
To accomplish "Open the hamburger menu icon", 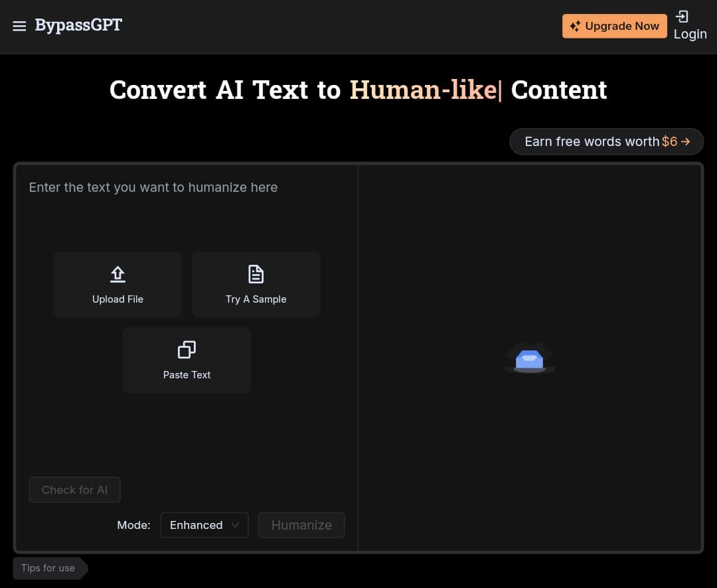I will click(19, 26).
